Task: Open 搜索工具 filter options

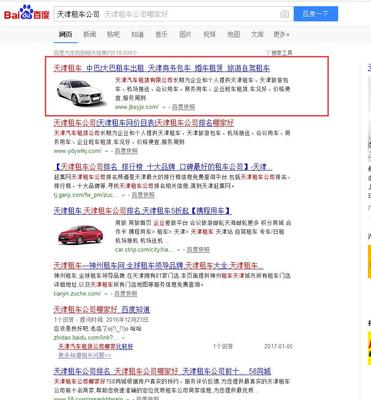Action: point(279,52)
